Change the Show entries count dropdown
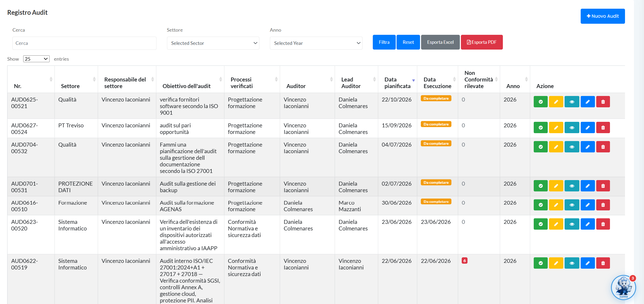 point(36,59)
